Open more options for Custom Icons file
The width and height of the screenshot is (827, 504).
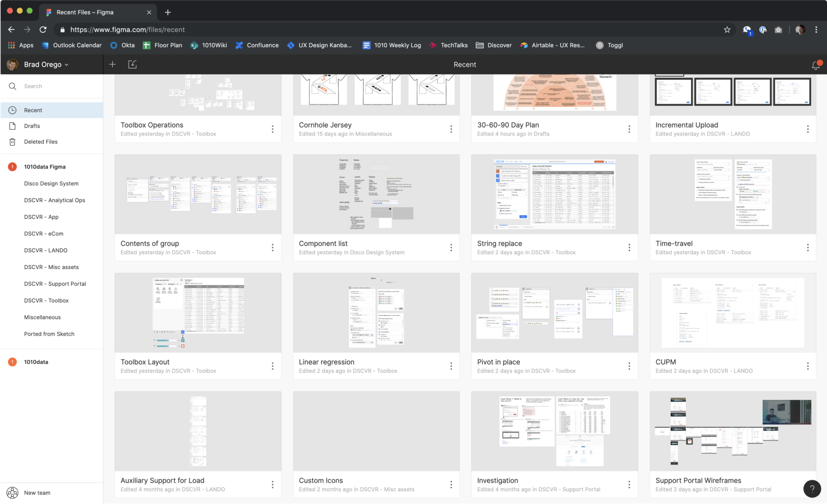(x=451, y=485)
